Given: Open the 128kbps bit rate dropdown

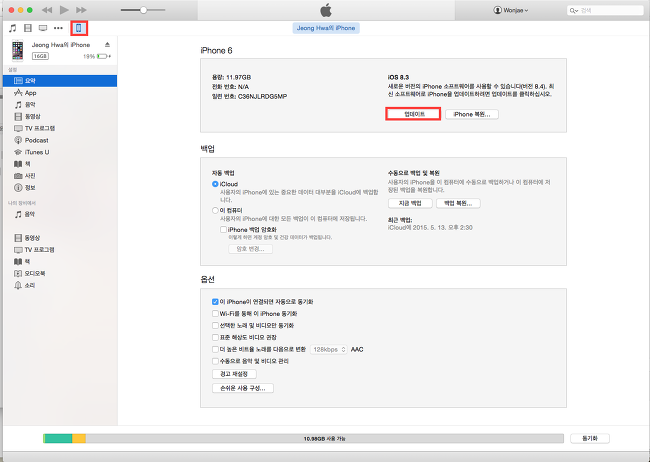Looking at the screenshot, I should [329, 350].
